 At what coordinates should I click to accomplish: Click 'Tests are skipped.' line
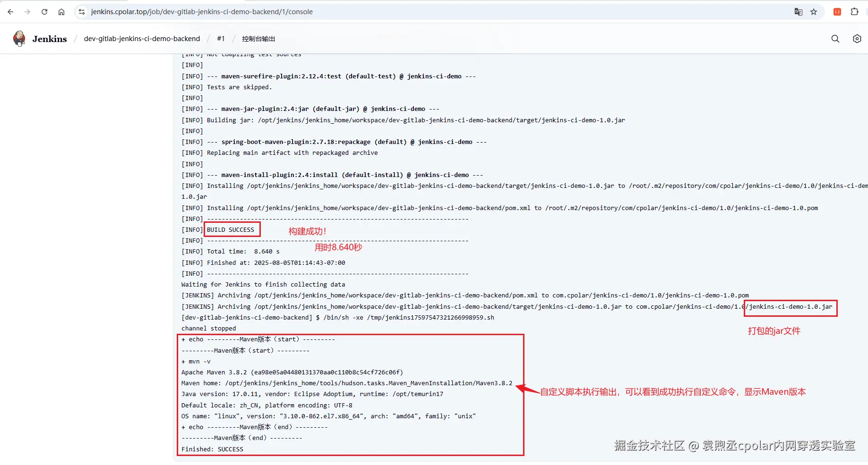(227, 87)
